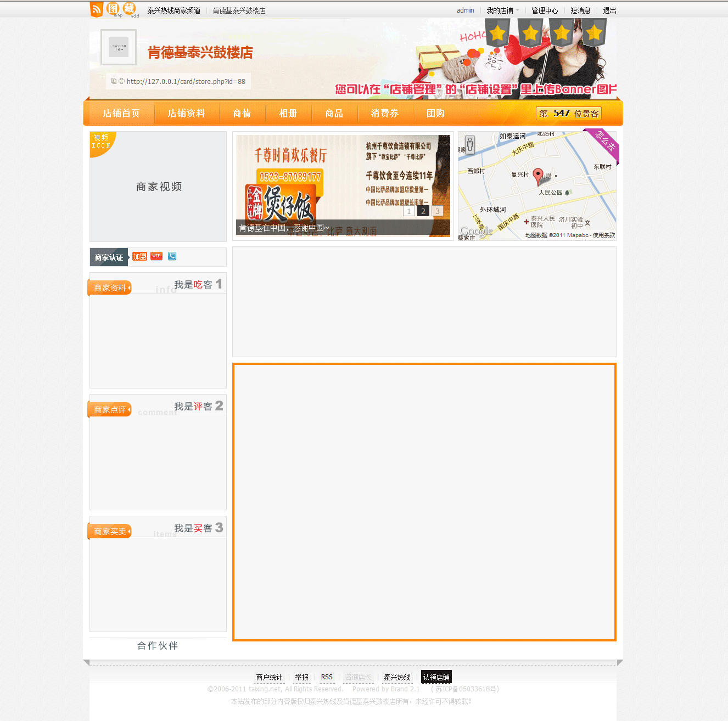The image size is (728, 721).
Task: Click the 合作伙伴 heading
Action: (x=158, y=645)
